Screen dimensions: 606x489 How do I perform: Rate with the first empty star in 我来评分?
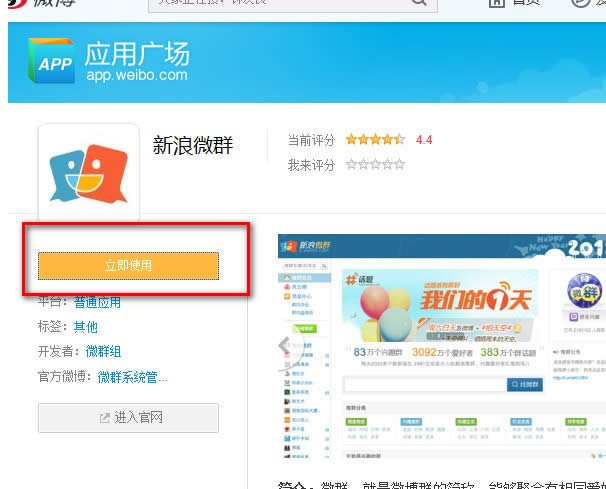tap(351, 165)
